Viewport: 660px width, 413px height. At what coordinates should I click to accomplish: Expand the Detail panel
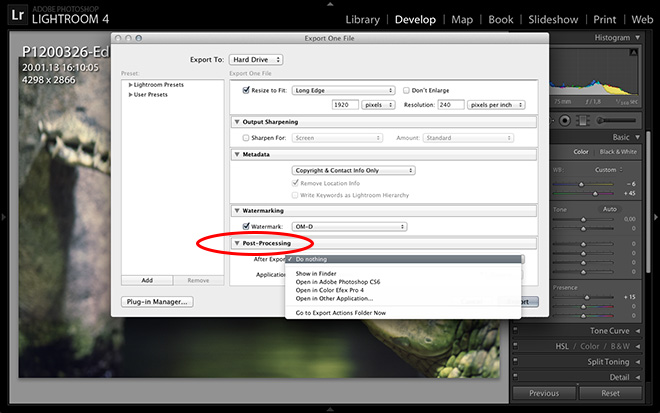pos(637,377)
